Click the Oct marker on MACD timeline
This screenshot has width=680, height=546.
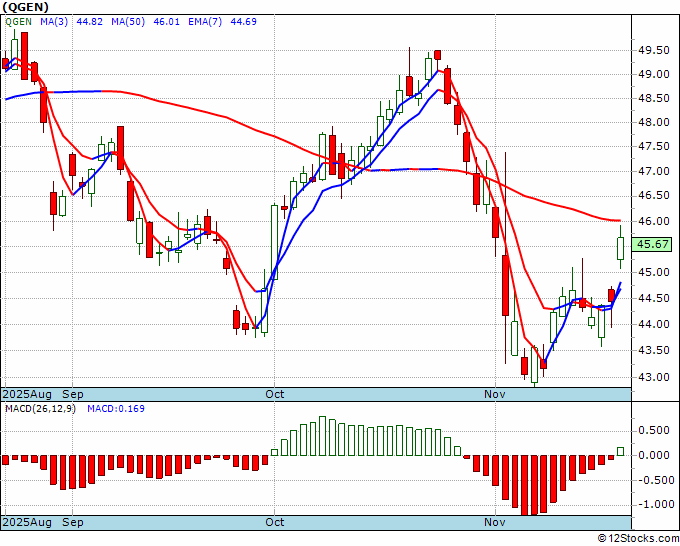tap(275, 522)
